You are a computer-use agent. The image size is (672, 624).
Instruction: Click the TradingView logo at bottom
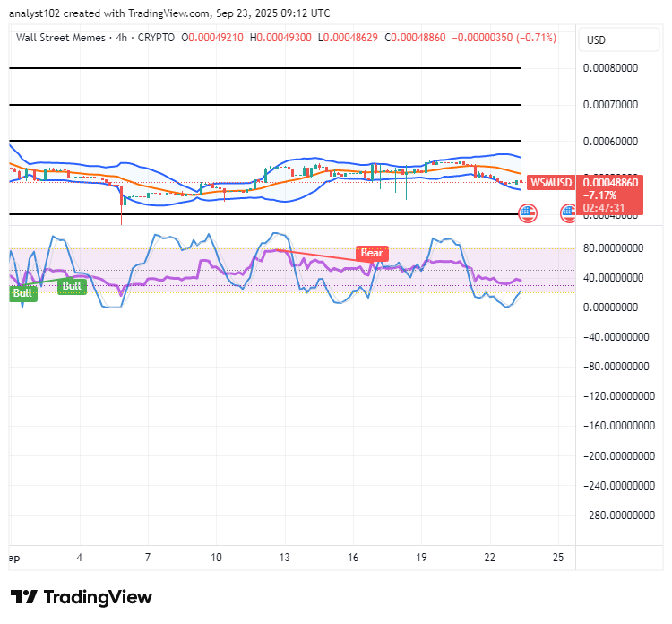point(82,597)
